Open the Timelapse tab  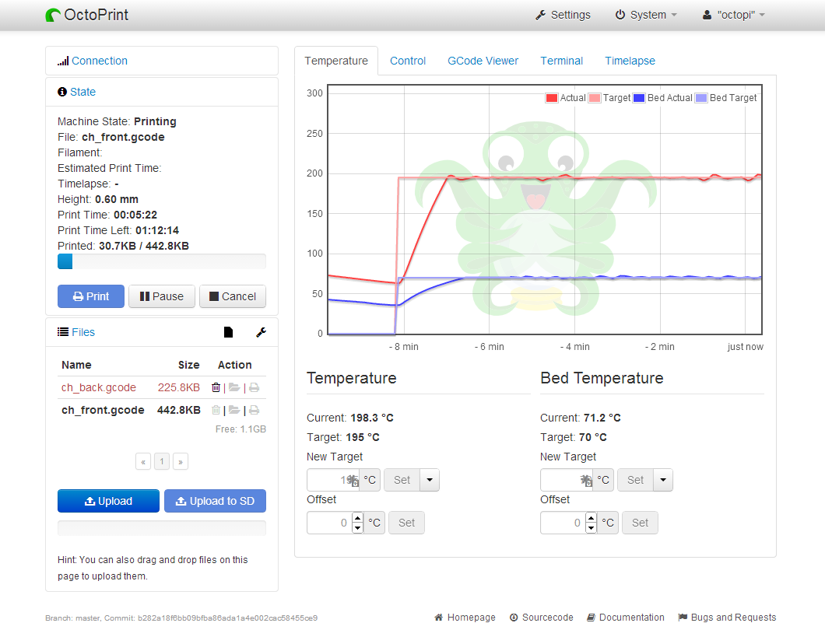(x=630, y=61)
